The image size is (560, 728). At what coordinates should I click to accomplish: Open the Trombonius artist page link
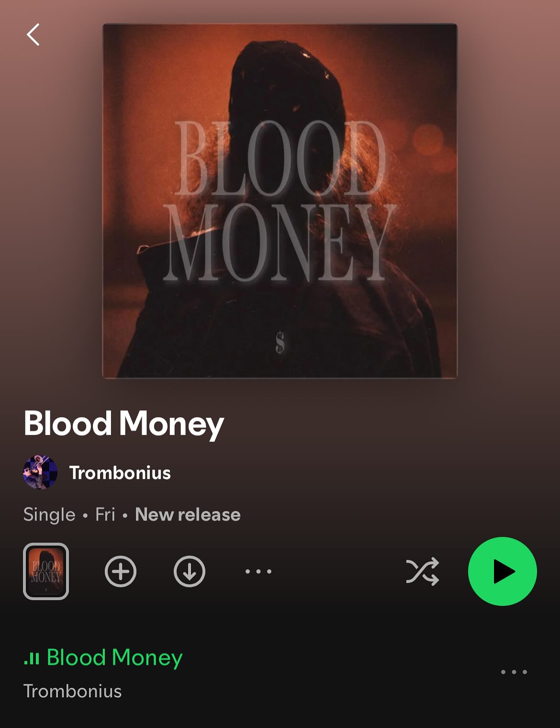point(120,473)
